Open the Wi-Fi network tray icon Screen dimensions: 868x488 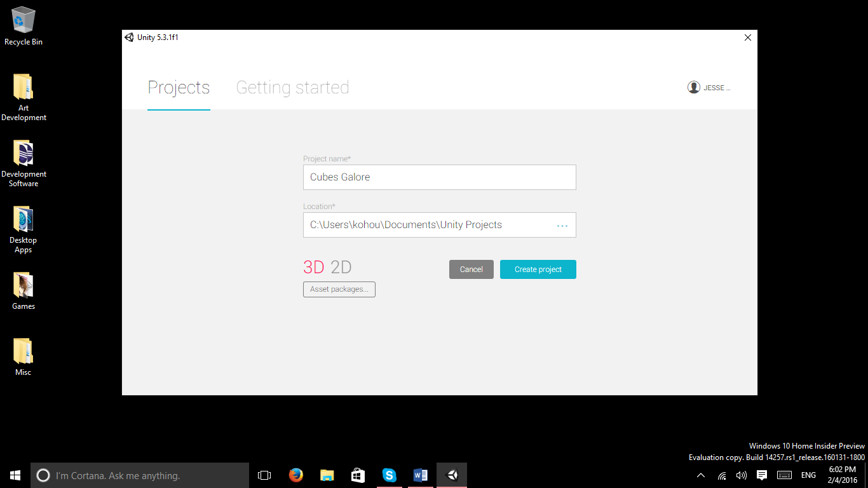722,475
